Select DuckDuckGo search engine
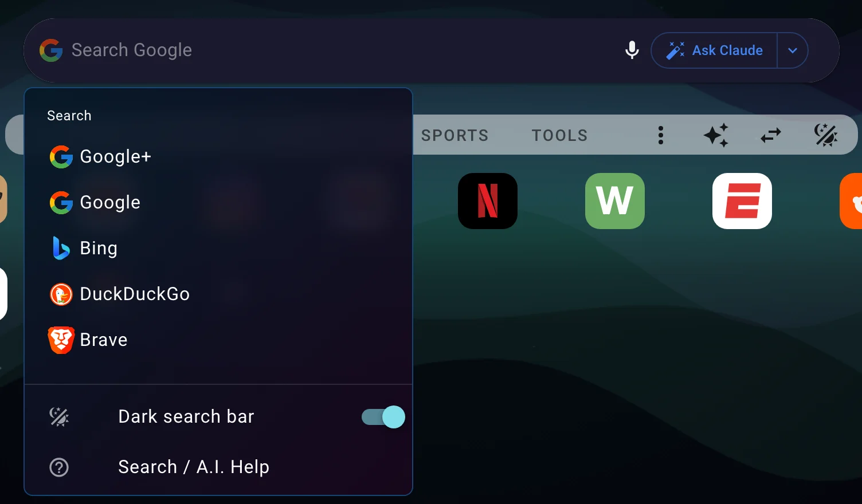 (218, 294)
